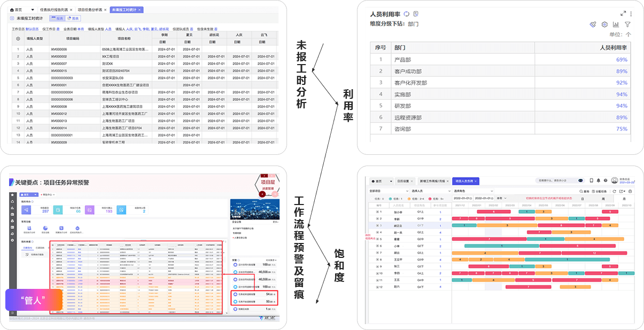Viewport: 644px width, 330px height.
Task: Open the three-dot more menu of 人员利用率
Action: pos(631,14)
